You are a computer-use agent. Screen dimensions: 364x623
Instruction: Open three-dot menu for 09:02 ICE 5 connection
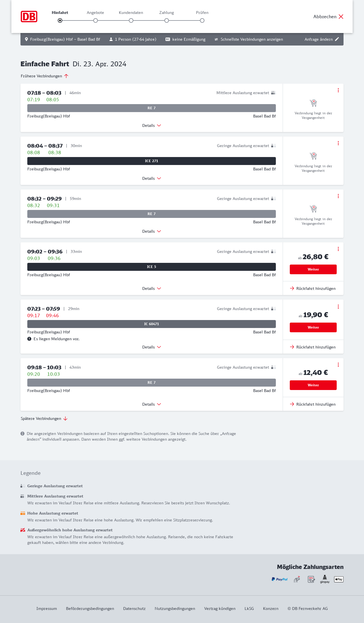coord(338,249)
